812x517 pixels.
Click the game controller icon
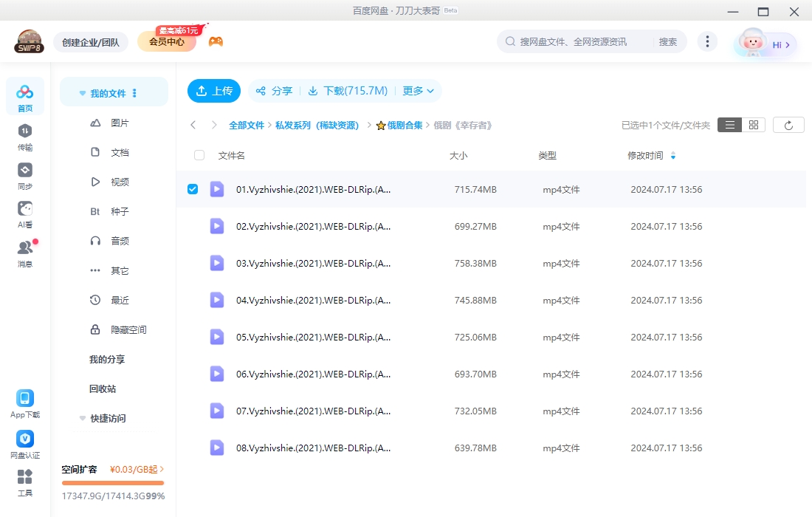[216, 41]
